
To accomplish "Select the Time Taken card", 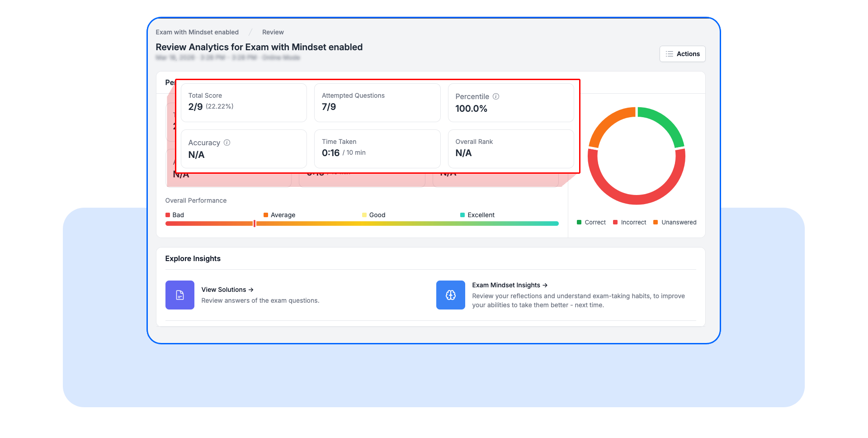I will click(x=377, y=149).
